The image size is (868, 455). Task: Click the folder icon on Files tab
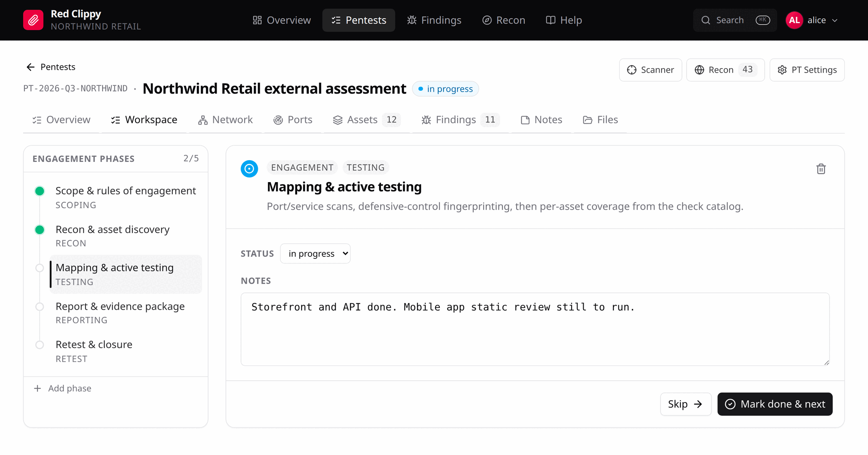coord(587,120)
